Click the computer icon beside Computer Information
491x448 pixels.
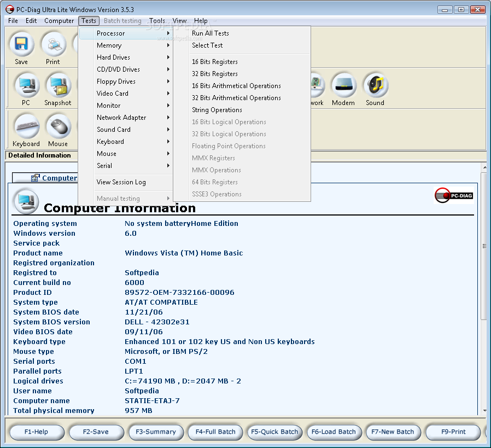[26, 202]
